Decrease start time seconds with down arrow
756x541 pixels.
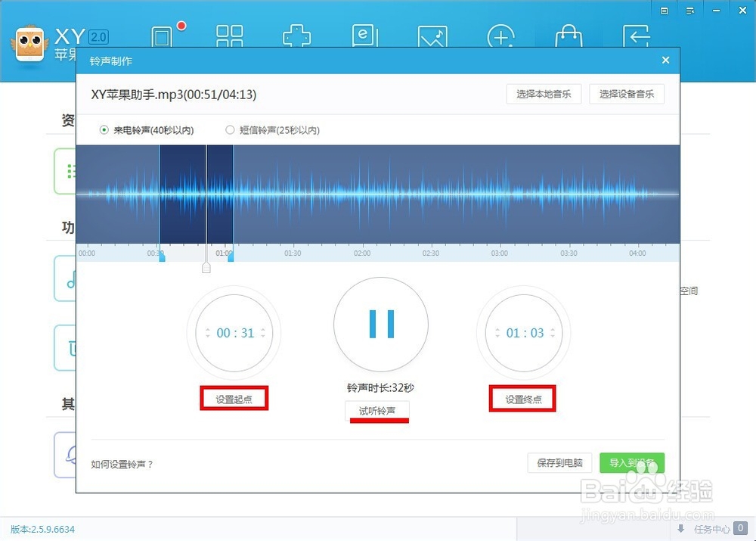tap(263, 335)
